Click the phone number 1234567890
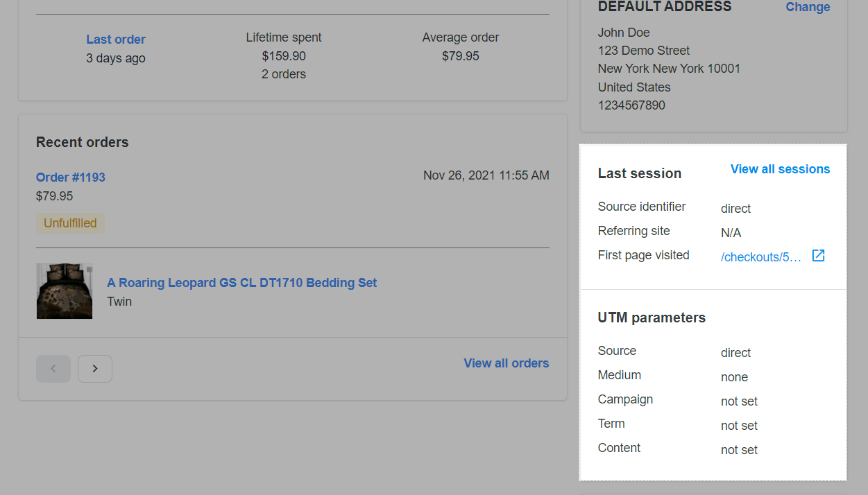Screen dimensions: 868x495 pos(631,105)
